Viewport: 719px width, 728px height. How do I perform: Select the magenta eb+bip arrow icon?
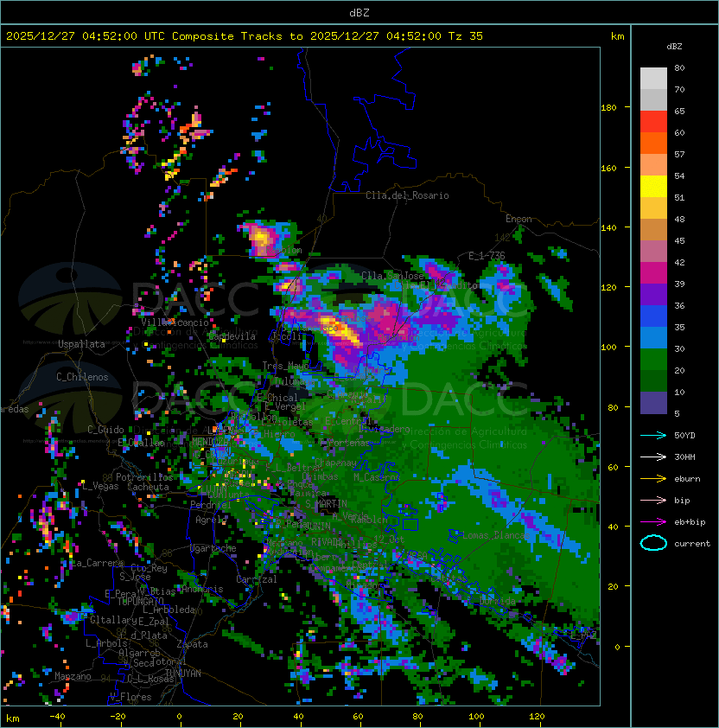(653, 521)
